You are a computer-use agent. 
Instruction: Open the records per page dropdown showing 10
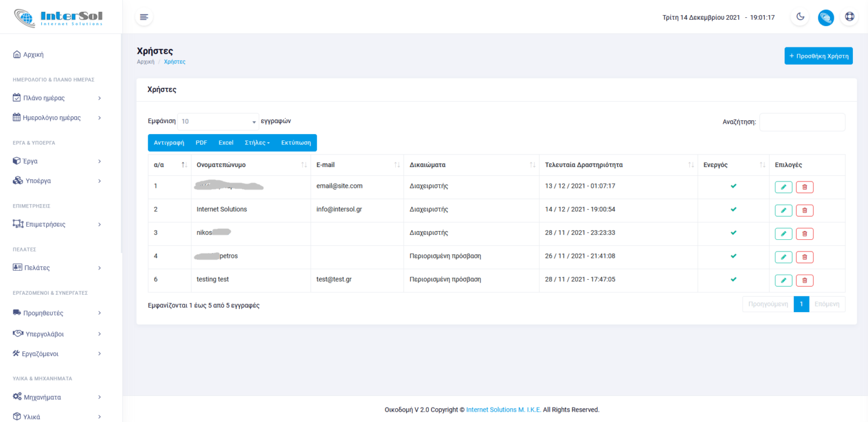tap(218, 122)
